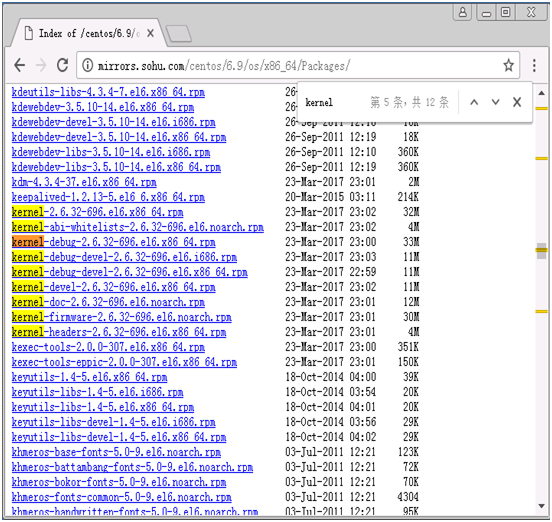The width and height of the screenshot is (552, 522).
Task: Close the Index of /centos tab
Action: 150,33
